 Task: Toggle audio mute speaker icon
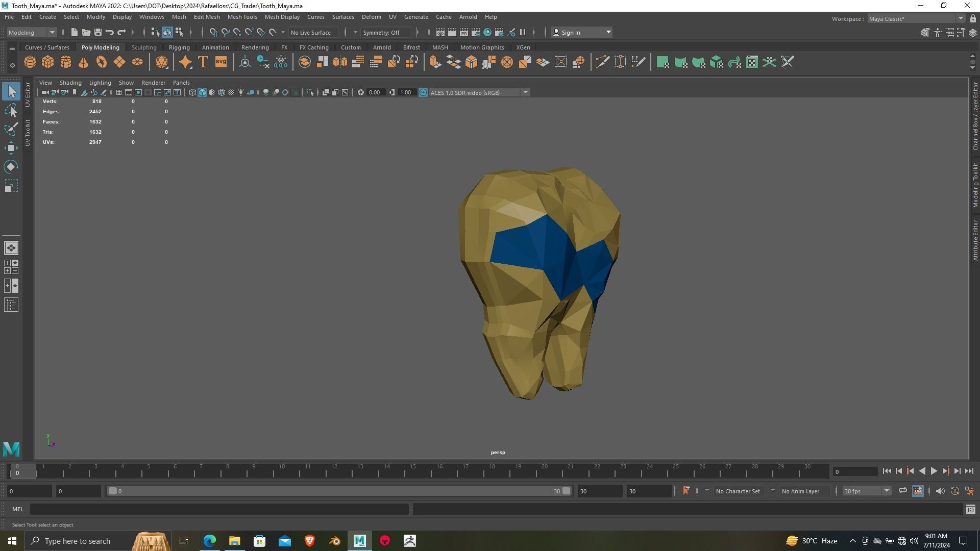pos(940,491)
